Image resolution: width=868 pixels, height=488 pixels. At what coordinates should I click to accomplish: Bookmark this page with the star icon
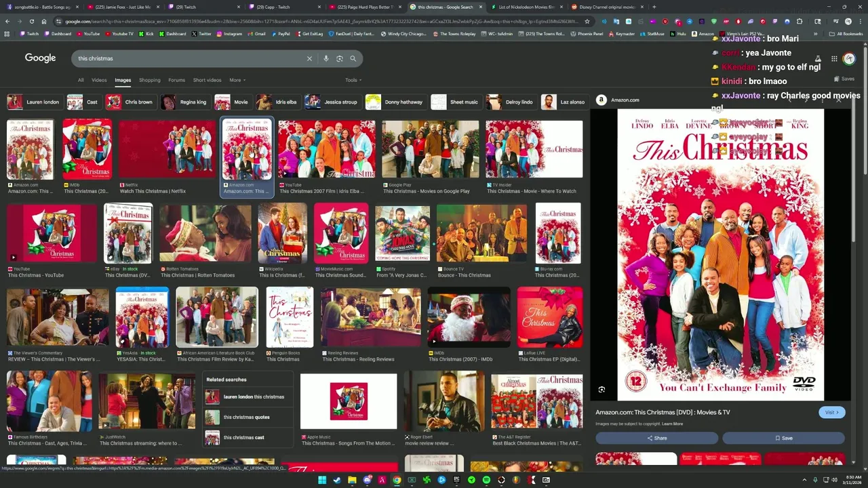tap(587, 21)
